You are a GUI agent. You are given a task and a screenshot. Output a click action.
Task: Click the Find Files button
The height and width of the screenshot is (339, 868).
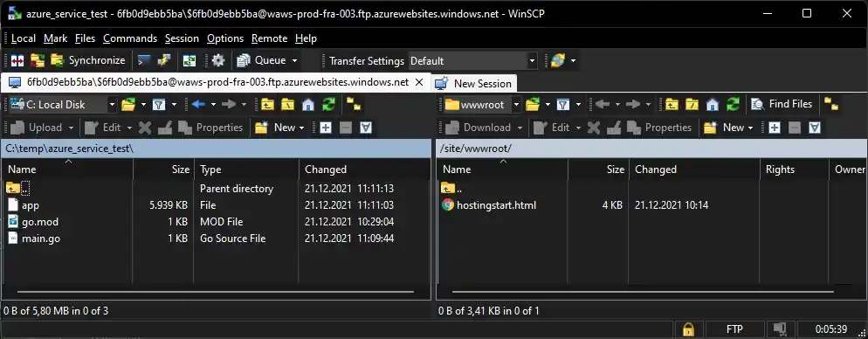coord(782,104)
